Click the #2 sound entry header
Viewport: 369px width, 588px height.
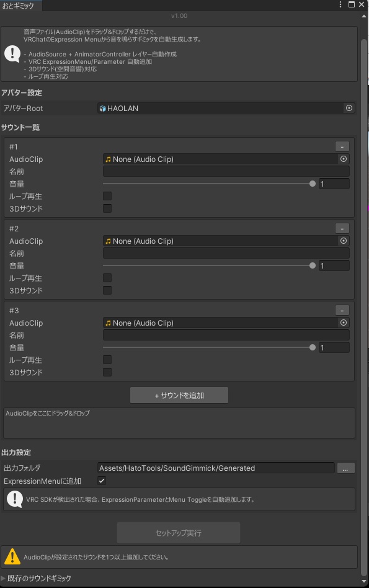click(x=14, y=228)
